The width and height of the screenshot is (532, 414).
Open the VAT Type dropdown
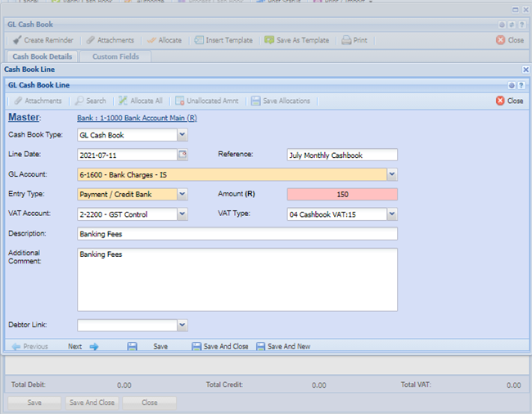pyautogui.click(x=391, y=214)
